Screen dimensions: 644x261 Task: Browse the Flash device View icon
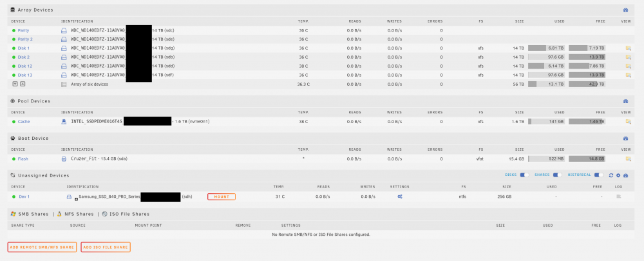pos(628,159)
